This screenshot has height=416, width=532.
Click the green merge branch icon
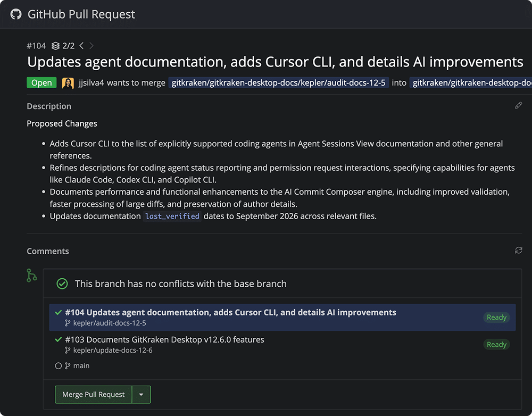point(31,275)
